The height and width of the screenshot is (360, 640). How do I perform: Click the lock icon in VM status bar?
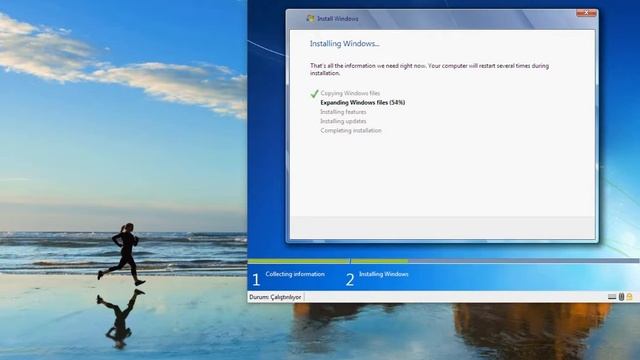[629, 297]
